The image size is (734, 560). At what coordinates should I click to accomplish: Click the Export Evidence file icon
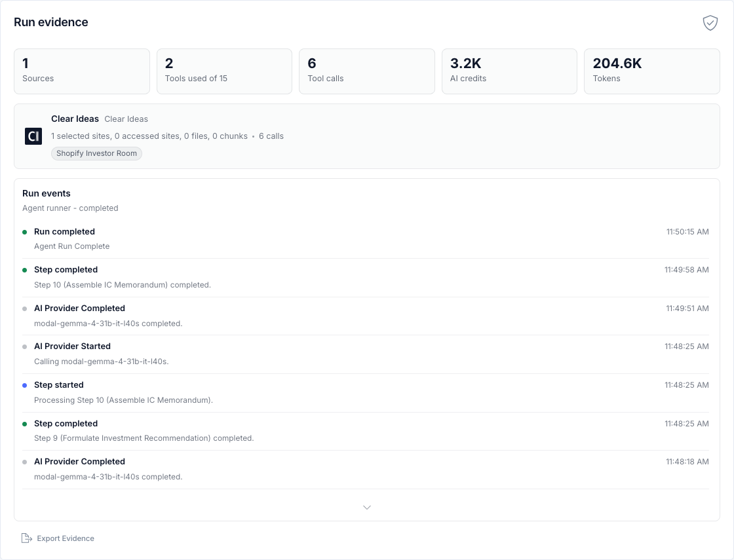(x=27, y=538)
